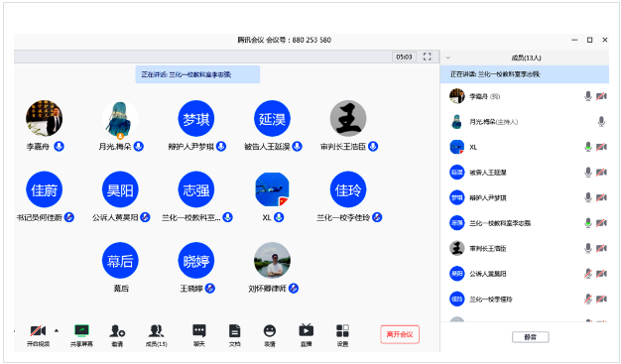Viewport: 621px width, 364px height.
Task: Select the 王 calligraphy avatar of 审判长王浩臣
Action: coord(348,119)
